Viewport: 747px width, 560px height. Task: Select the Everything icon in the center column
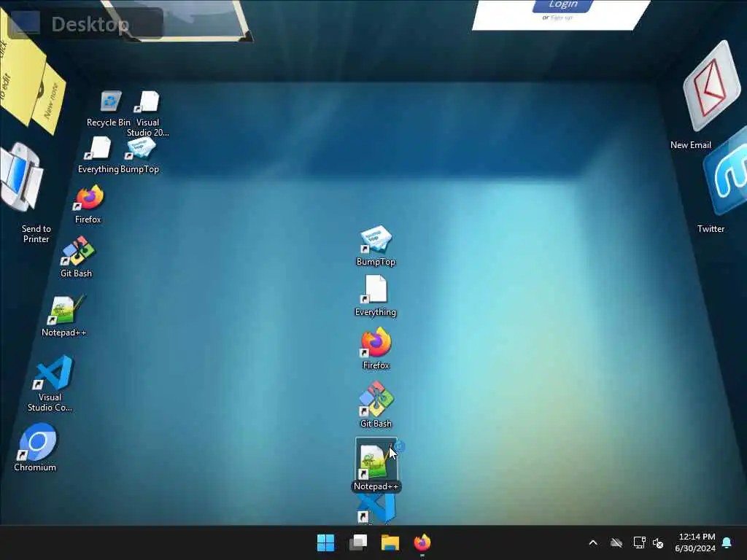click(376, 289)
